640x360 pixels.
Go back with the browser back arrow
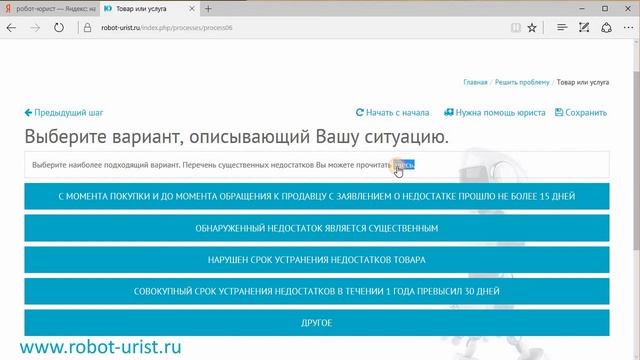(x=11, y=28)
